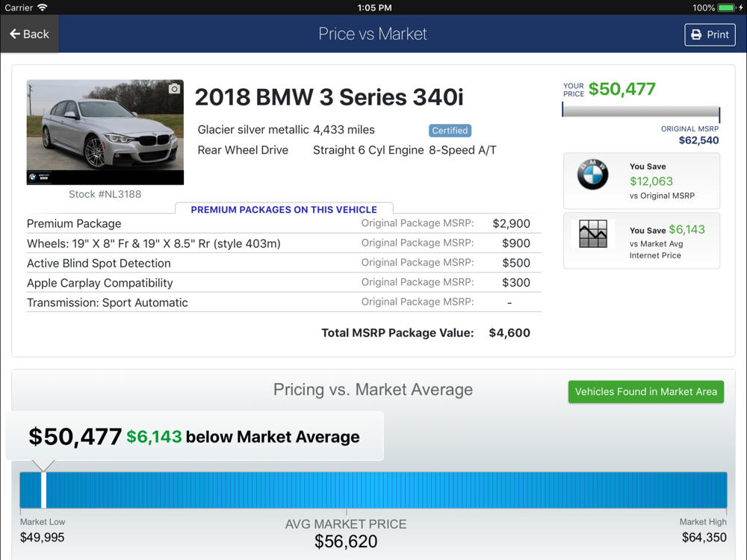
Task: Tap the camera icon on vehicle photo
Action: tap(174, 89)
